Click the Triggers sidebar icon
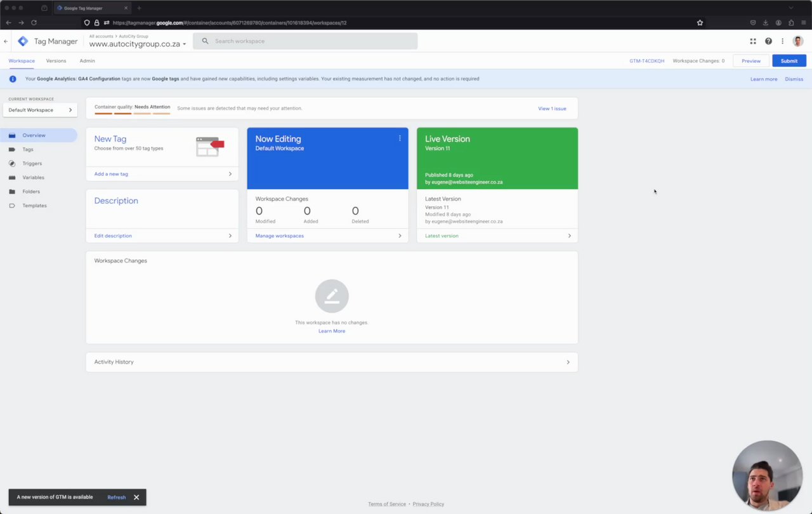812x514 pixels. point(12,163)
